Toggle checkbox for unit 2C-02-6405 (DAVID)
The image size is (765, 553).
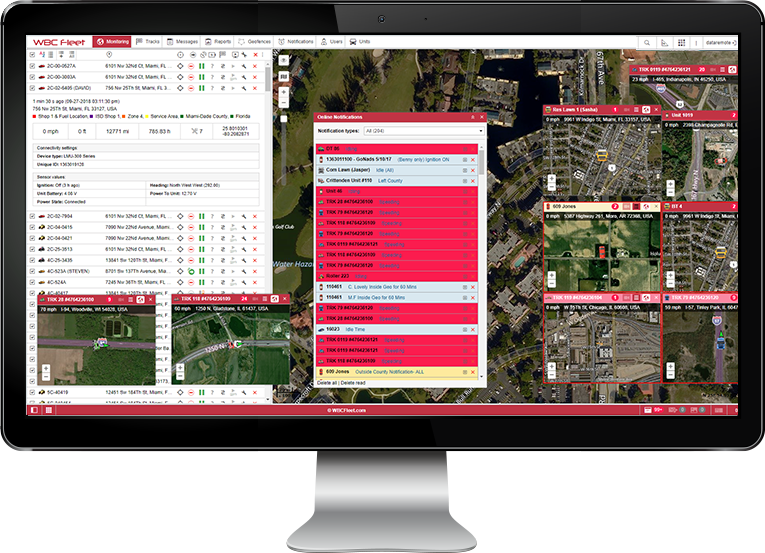point(32,88)
